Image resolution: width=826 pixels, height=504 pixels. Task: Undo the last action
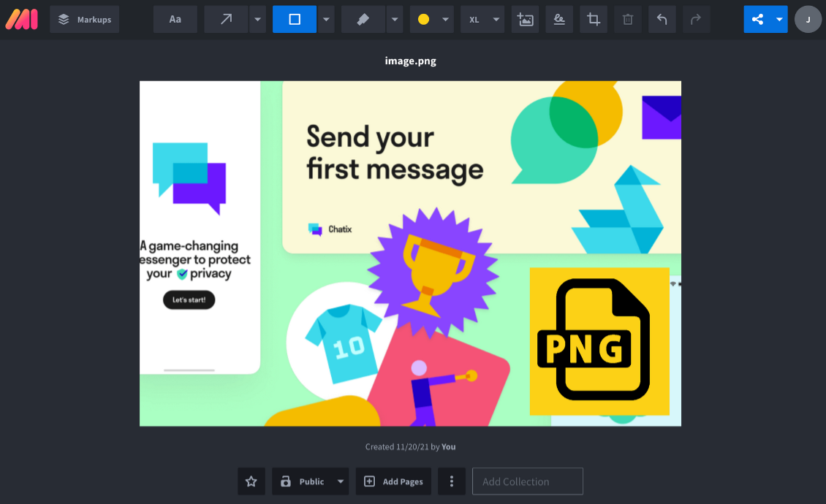pyautogui.click(x=662, y=20)
